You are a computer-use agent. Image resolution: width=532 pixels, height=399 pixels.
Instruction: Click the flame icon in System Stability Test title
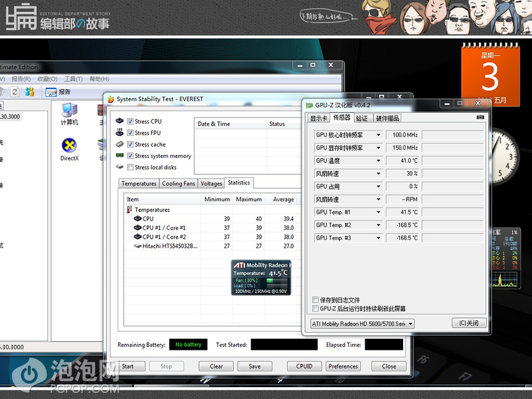tap(111, 99)
